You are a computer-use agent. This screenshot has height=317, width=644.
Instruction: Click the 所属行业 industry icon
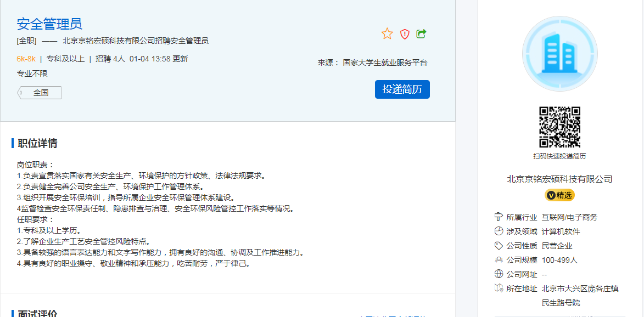tap(499, 217)
